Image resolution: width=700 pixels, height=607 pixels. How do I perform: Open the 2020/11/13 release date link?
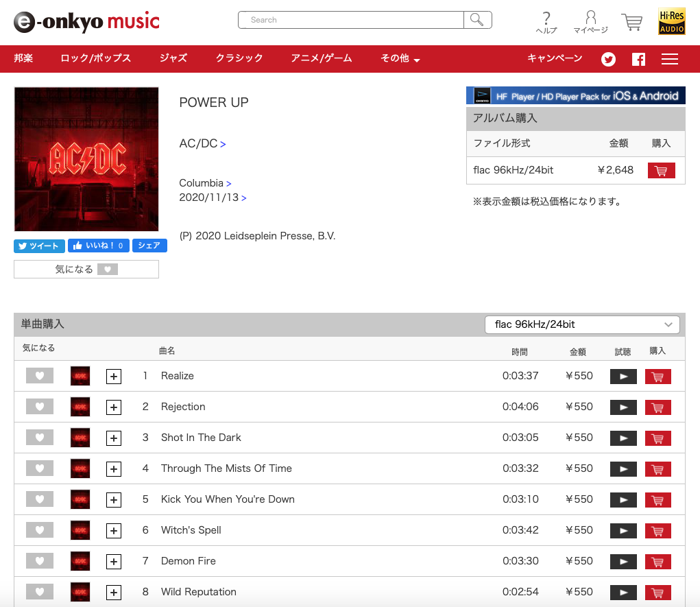213,198
